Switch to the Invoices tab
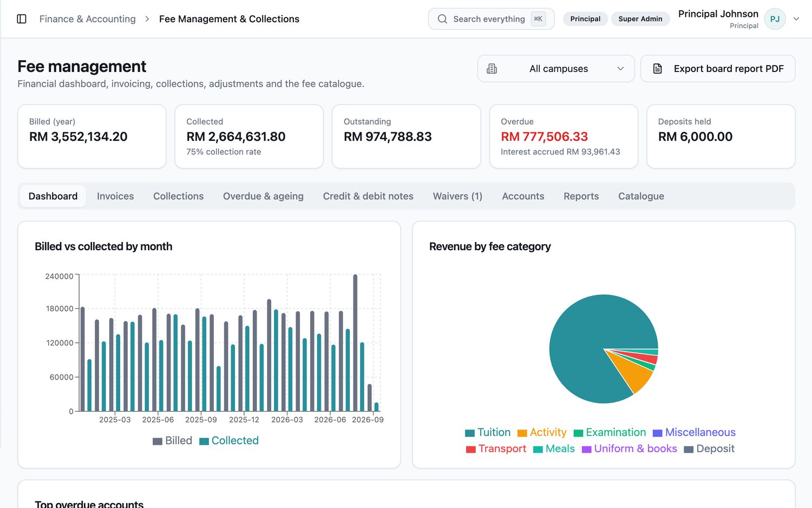This screenshot has width=812, height=508. point(115,196)
